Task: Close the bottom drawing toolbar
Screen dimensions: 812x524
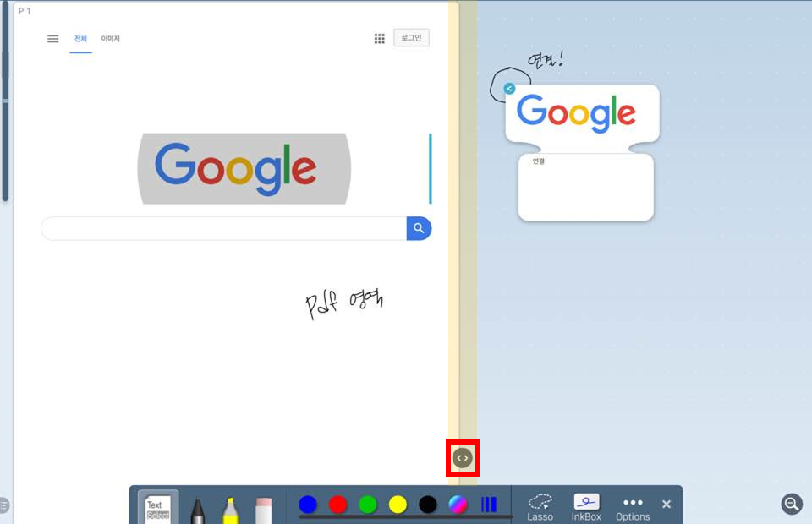Action: (667, 504)
